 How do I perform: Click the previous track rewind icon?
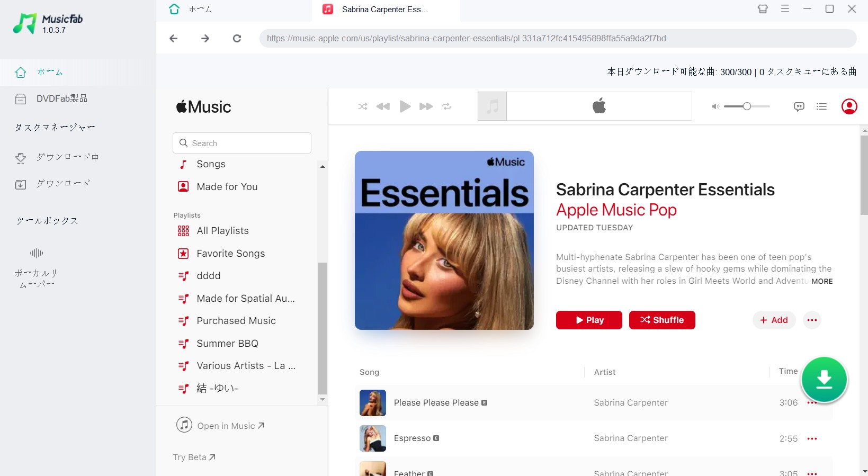383,106
